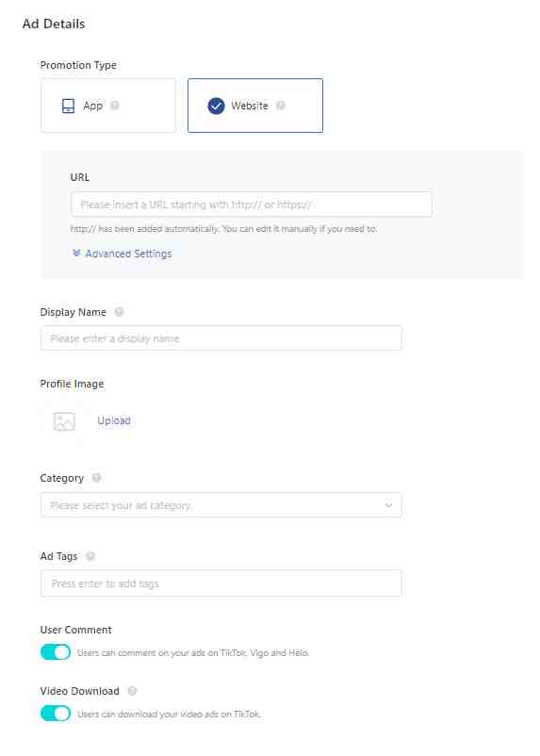Click the Website promotion type card
The image size is (540, 756).
coord(255,106)
